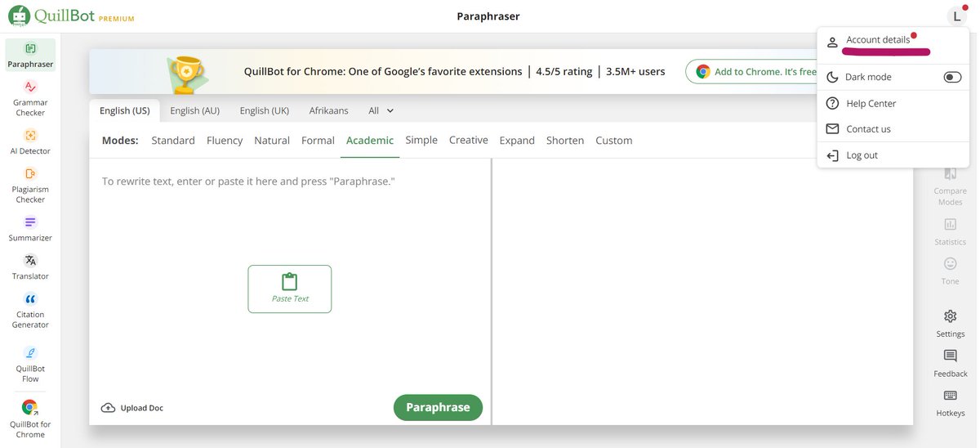Click the 4.5/5 rating text in banner
Screen dimensions: 980x448
pos(564,71)
